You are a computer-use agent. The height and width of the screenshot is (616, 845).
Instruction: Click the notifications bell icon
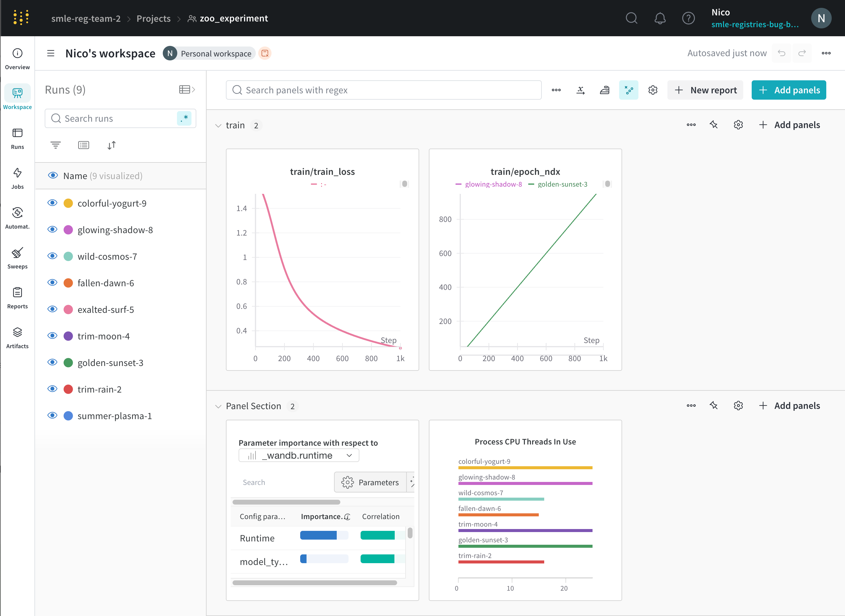(x=660, y=18)
